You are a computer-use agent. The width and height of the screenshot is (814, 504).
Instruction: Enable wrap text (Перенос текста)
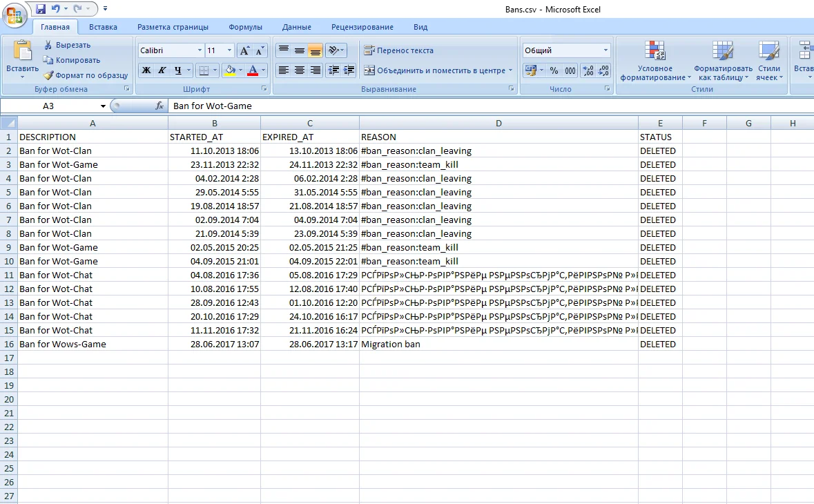(x=398, y=50)
